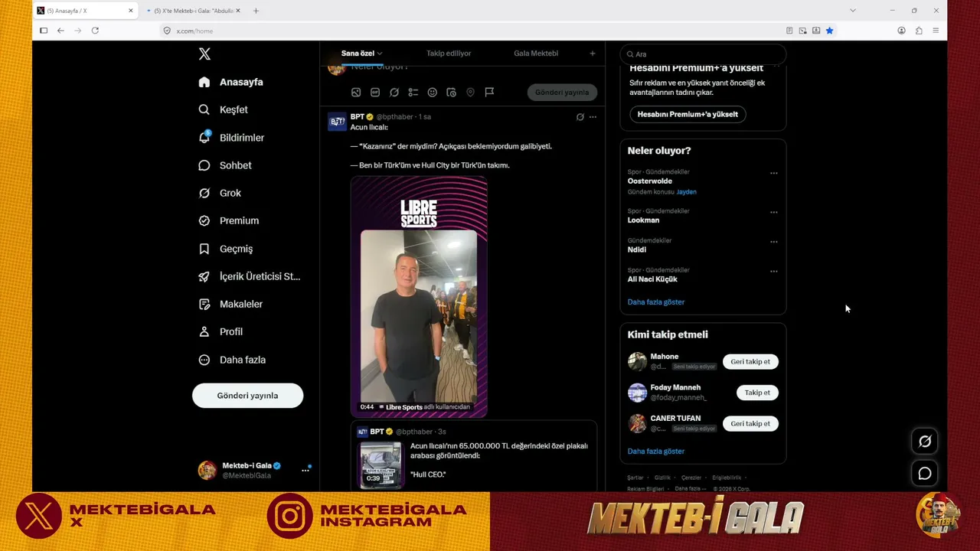Go to Profil in the sidebar
This screenshot has width=980, height=551.
tap(220, 331)
